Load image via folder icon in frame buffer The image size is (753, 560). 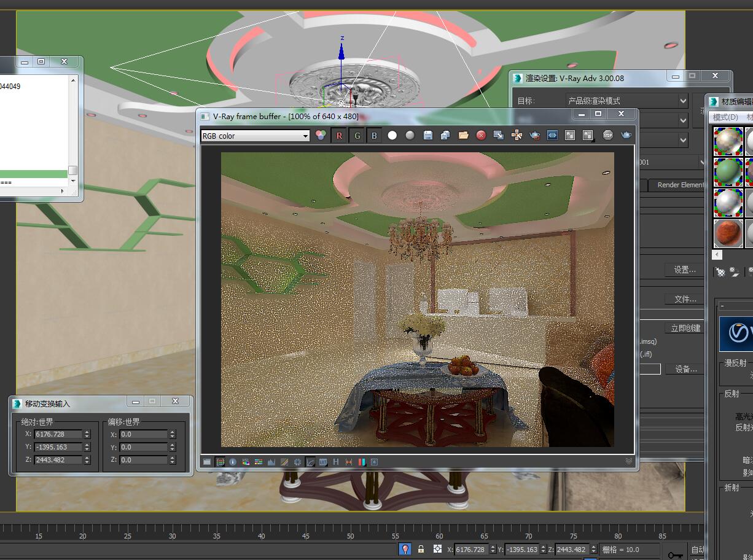click(464, 136)
